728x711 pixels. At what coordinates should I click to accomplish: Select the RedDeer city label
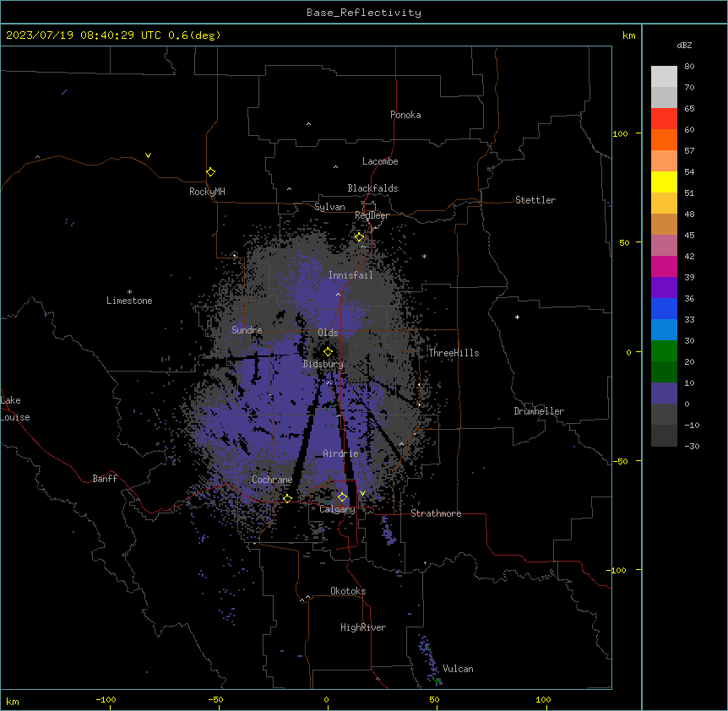372,215
